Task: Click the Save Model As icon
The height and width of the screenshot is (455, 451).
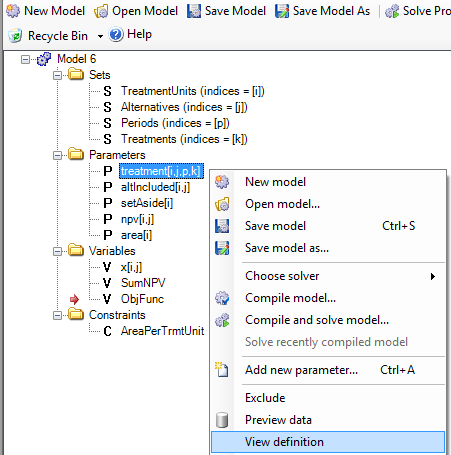Action: pyautogui.click(x=282, y=11)
